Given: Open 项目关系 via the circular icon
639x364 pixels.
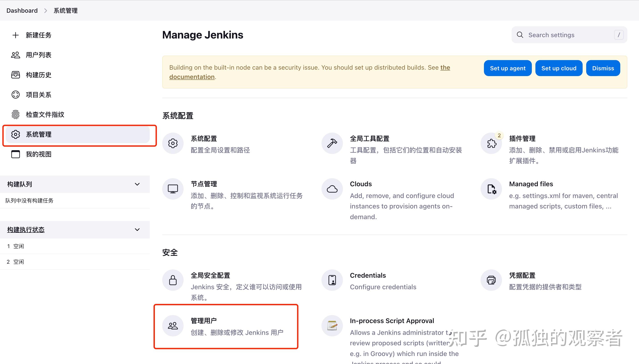Looking at the screenshot, I should 16,95.
